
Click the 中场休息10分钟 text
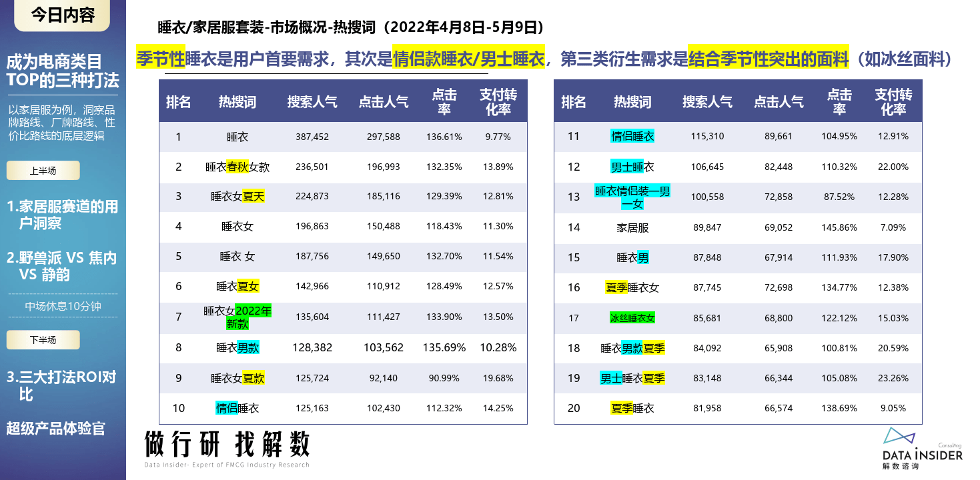[x=63, y=306]
